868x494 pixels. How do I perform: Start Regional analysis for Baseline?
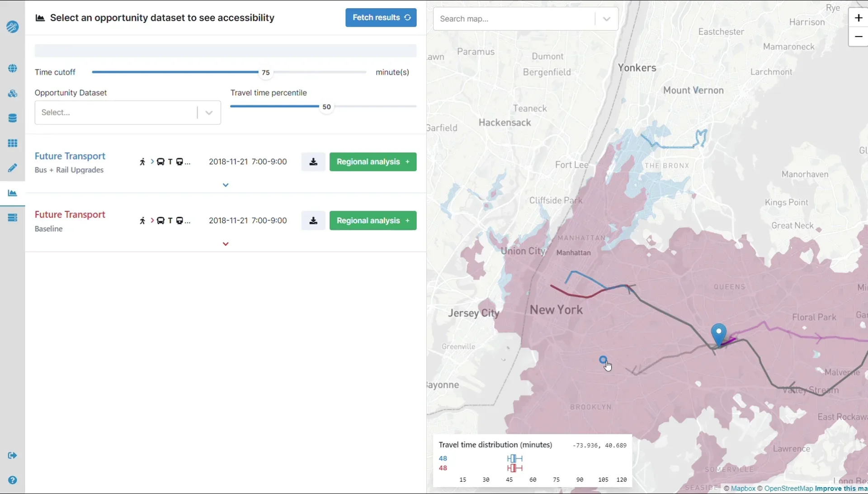(x=373, y=221)
